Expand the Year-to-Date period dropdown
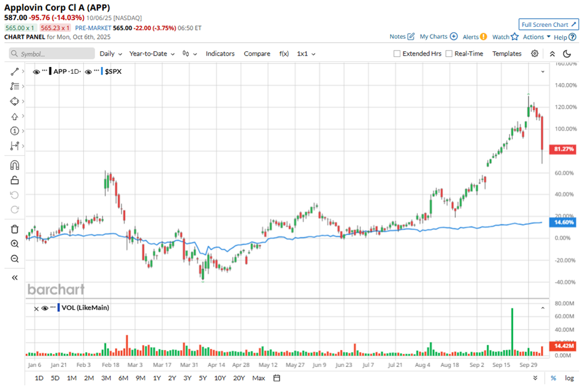588x392 pixels. point(151,54)
